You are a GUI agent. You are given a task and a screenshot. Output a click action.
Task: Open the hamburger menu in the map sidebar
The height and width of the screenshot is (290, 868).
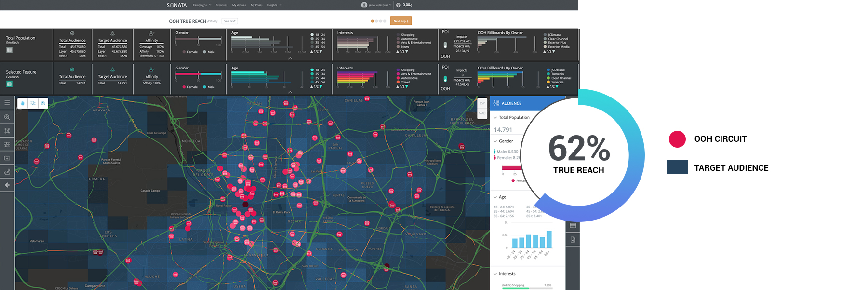coord(7,103)
